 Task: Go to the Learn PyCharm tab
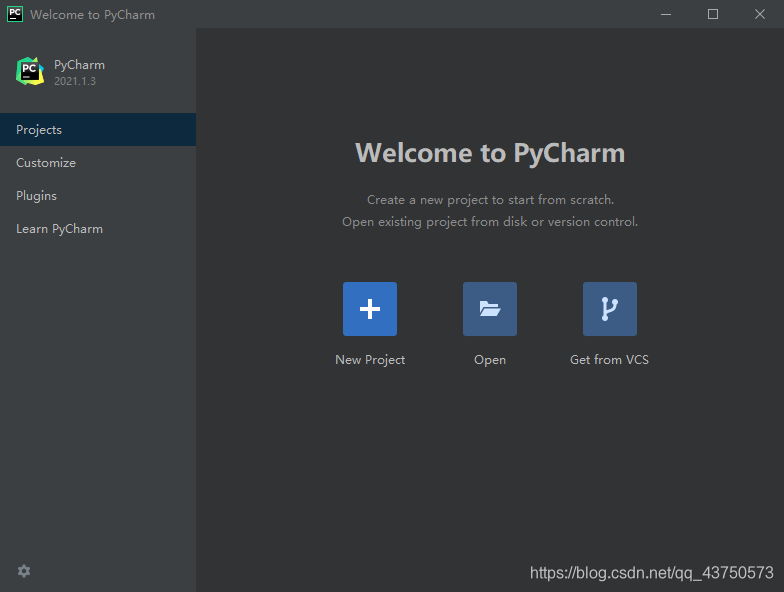[98, 228]
